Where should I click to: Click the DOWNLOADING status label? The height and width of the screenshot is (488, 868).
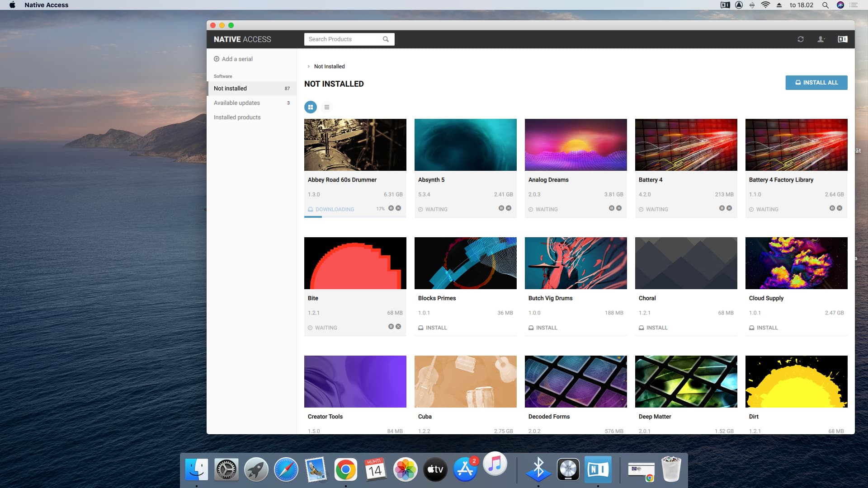[x=335, y=210]
